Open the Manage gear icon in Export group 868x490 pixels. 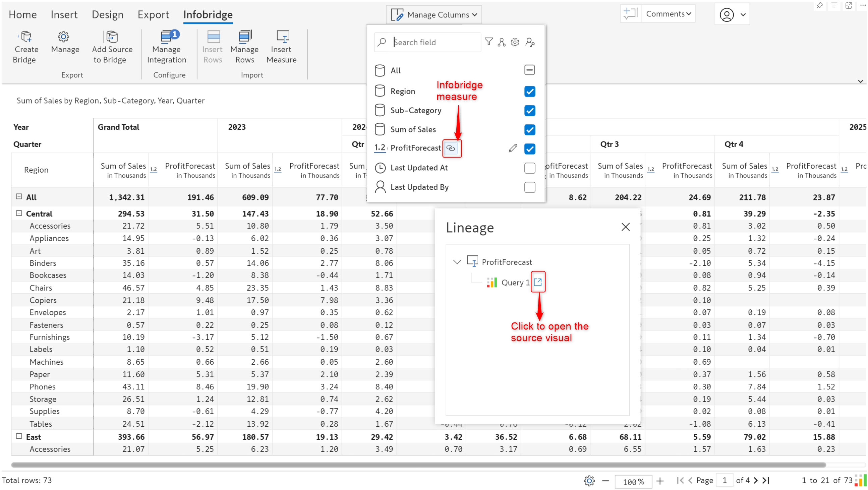pyautogui.click(x=63, y=37)
